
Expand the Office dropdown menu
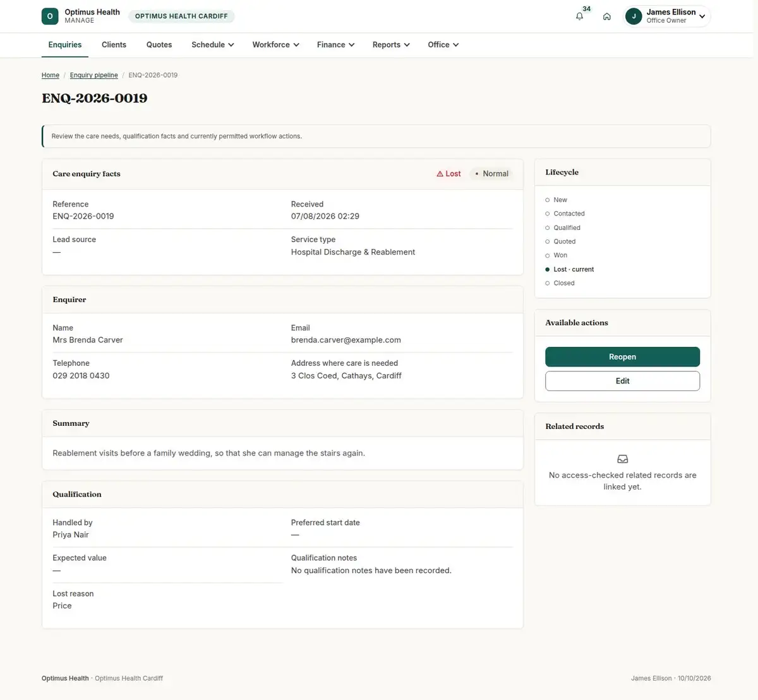443,45
